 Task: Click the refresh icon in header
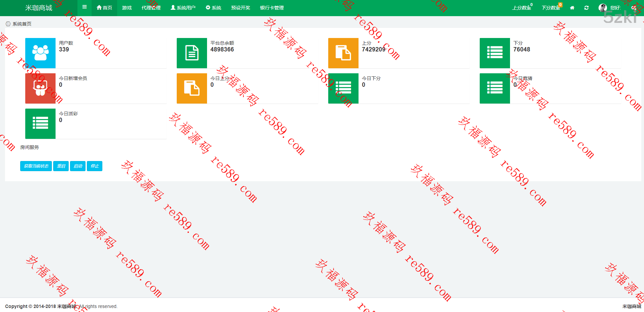tap(586, 8)
